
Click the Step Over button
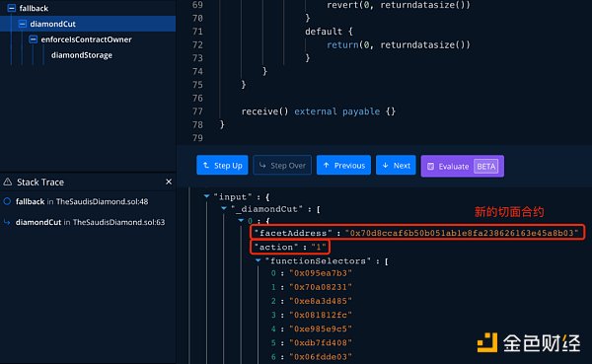point(282,165)
